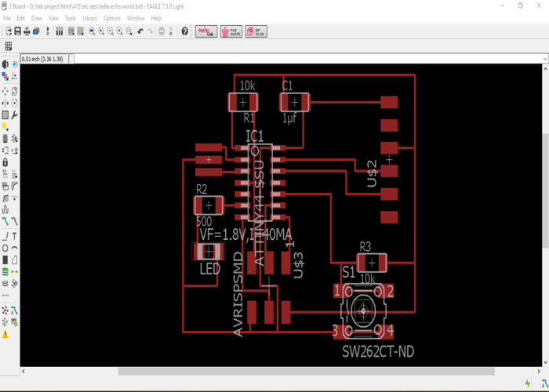
Task: Select the Split tool
Action: pyautogui.click(x=5, y=198)
